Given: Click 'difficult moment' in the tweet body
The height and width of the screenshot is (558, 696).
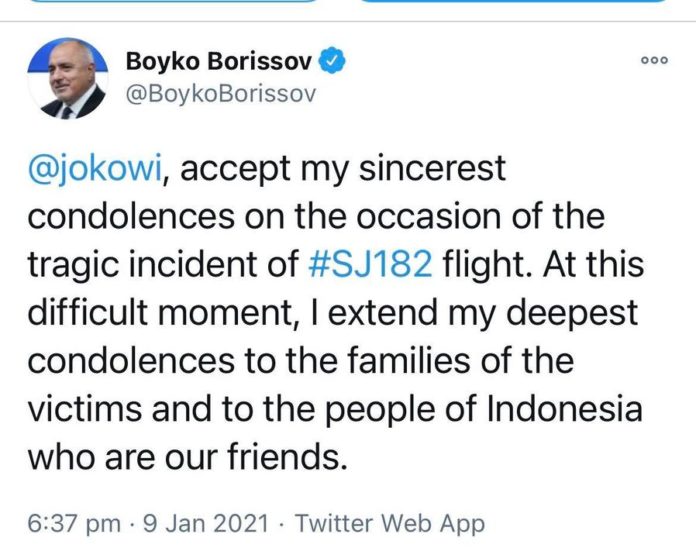Looking at the screenshot, I should pyautogui.click(x=159, y=312).
